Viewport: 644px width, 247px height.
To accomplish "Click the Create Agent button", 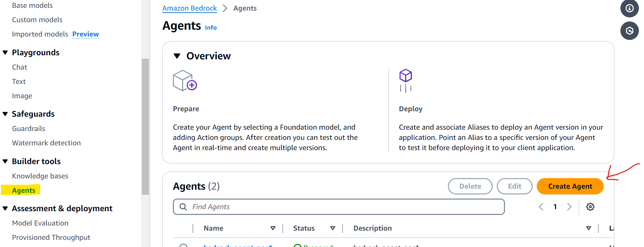I will [570, 186].
